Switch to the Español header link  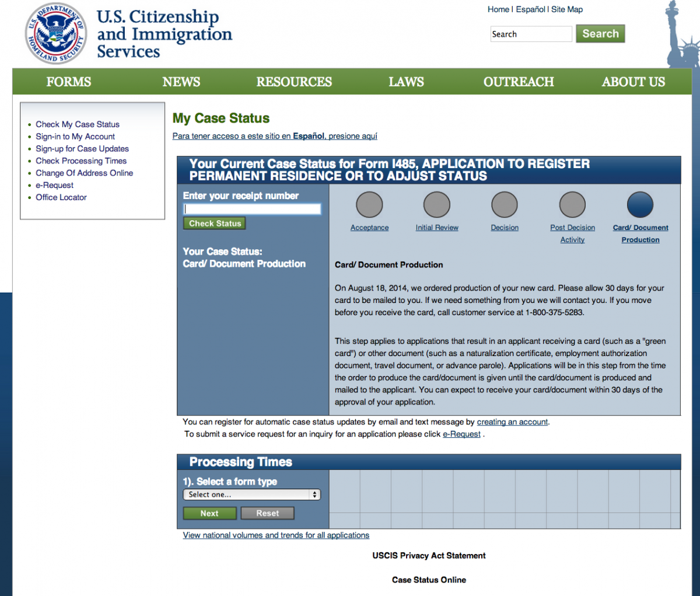pyautogui.click(x=531, y=9)
